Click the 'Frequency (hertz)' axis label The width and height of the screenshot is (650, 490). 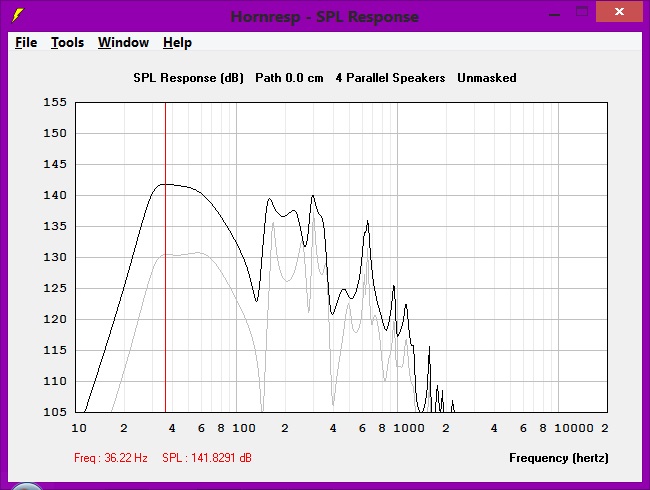click(x=559, y=458)
